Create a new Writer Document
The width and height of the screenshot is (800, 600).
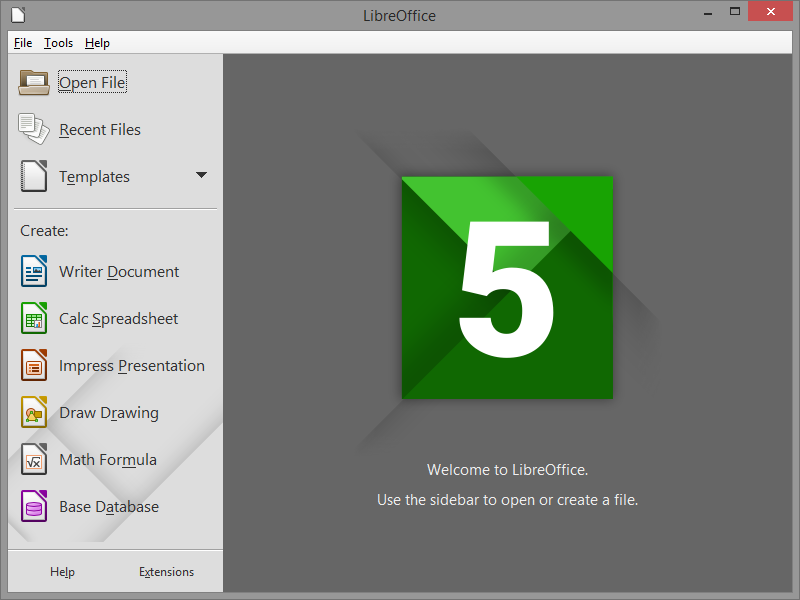[x=118, y=272]
